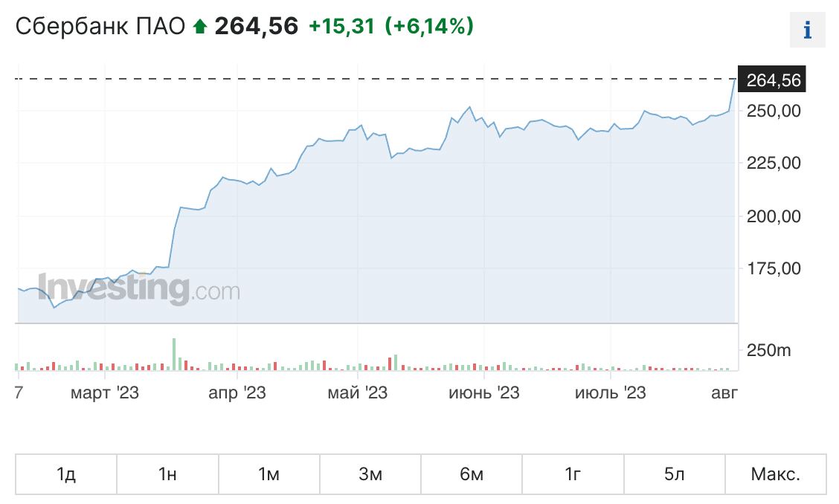This screenshot has height=504, width=839.
Task: Click the май '23 axis label
Action: (358, 392)
